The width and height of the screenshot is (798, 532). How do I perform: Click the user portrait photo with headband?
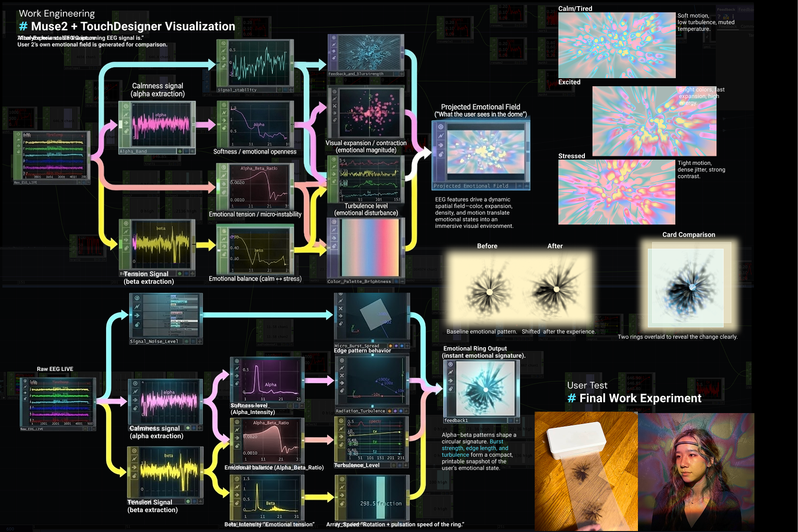click(x=696, y=472)
